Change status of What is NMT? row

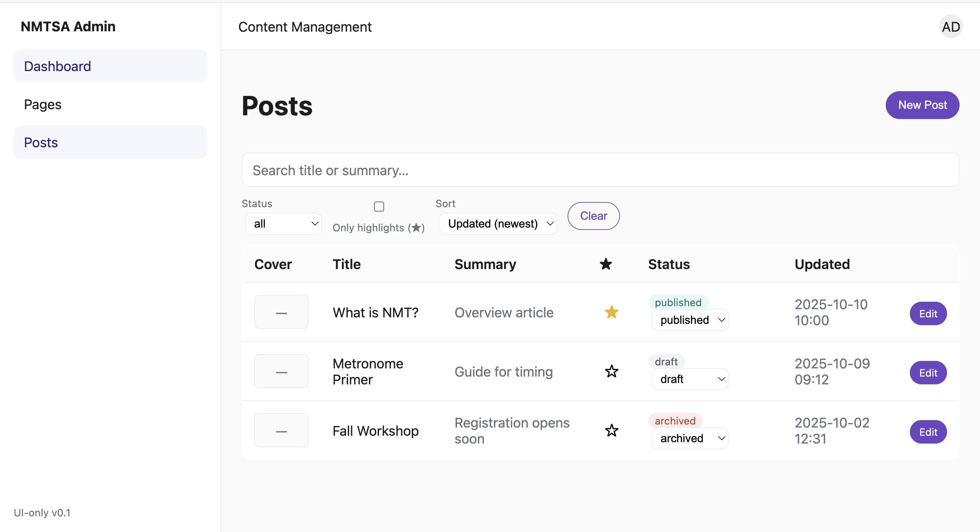coord(690,320)
